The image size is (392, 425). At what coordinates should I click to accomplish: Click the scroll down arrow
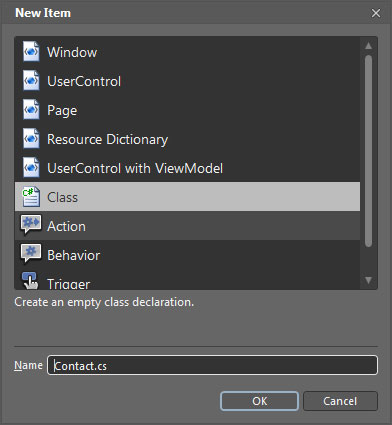368,280
